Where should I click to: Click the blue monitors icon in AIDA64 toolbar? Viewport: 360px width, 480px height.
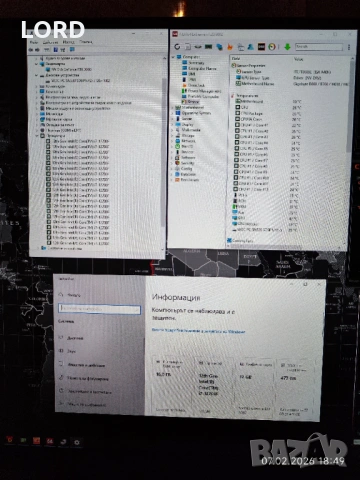(219, 47)
